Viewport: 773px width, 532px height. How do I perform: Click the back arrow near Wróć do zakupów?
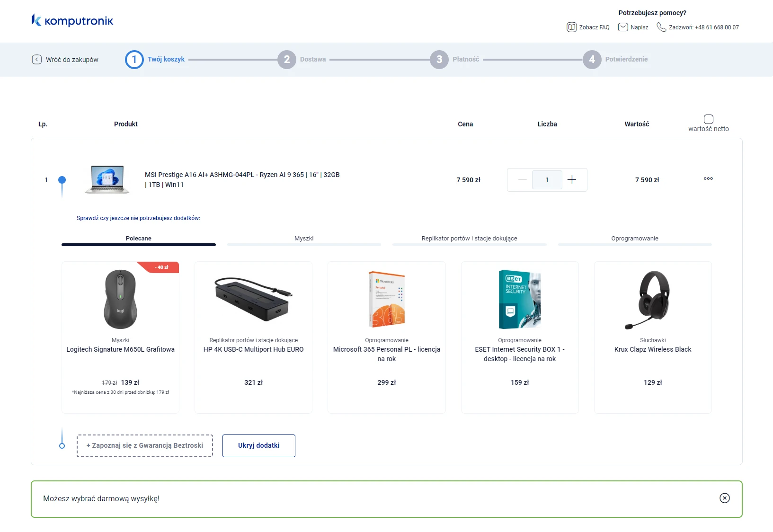(x=37, y=59)
